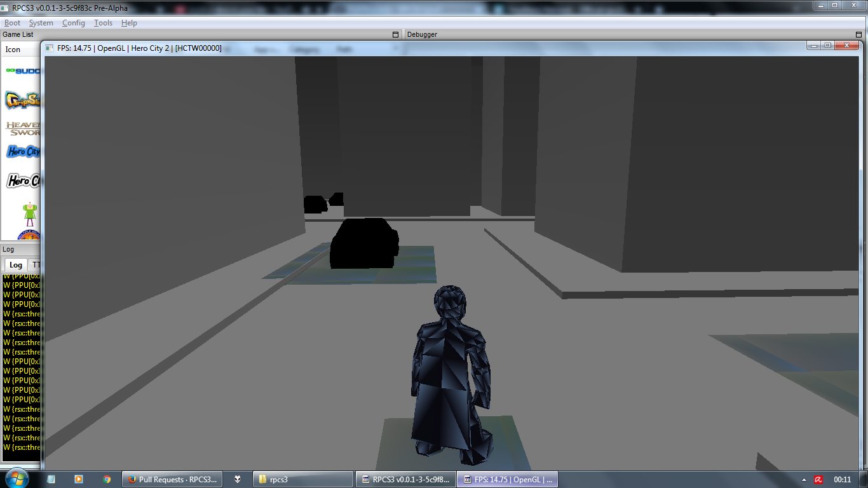This screenshot has height=488, width=868.
Task: Close the Hero City 2 game window
Action: [846, 45]
